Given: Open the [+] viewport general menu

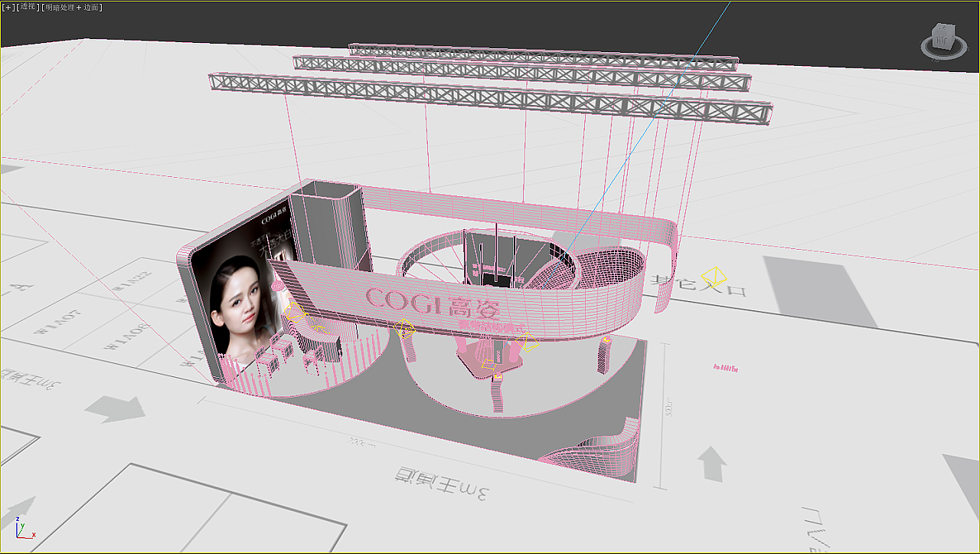Looking at the screenshot, I should [8, 7].
